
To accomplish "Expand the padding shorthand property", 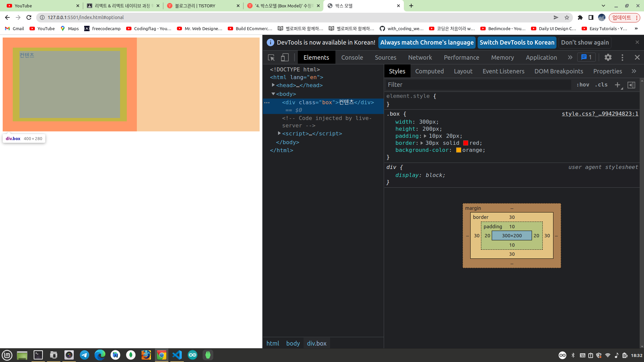I will point(425,136).
